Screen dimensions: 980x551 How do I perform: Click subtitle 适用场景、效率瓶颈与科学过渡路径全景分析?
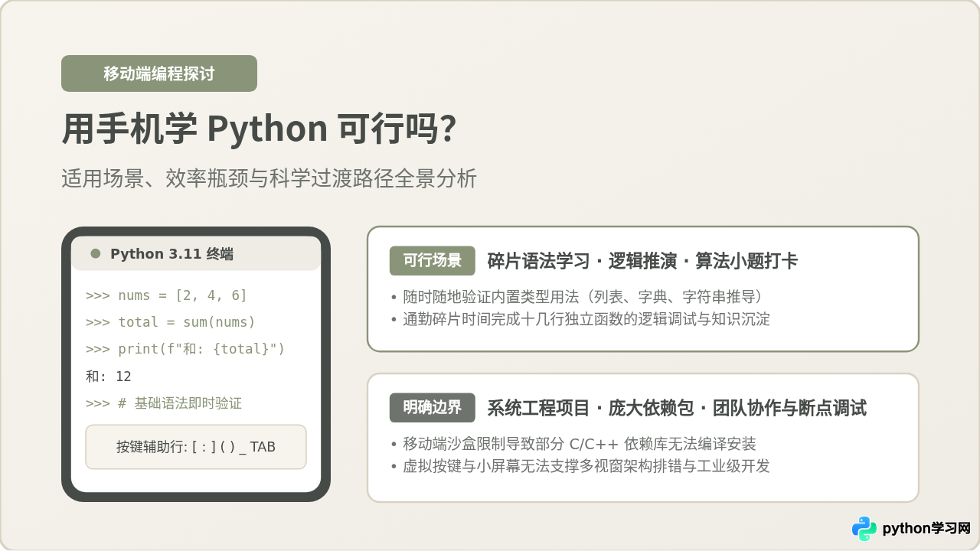(x=269, y=178)
